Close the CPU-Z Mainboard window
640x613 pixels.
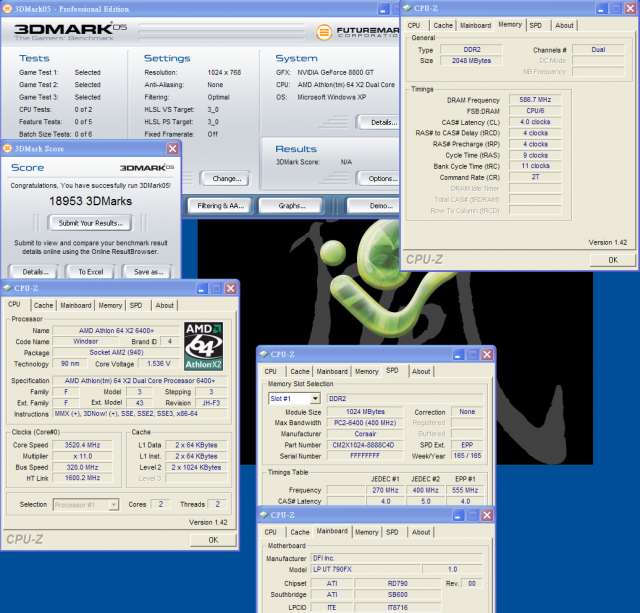487,515
